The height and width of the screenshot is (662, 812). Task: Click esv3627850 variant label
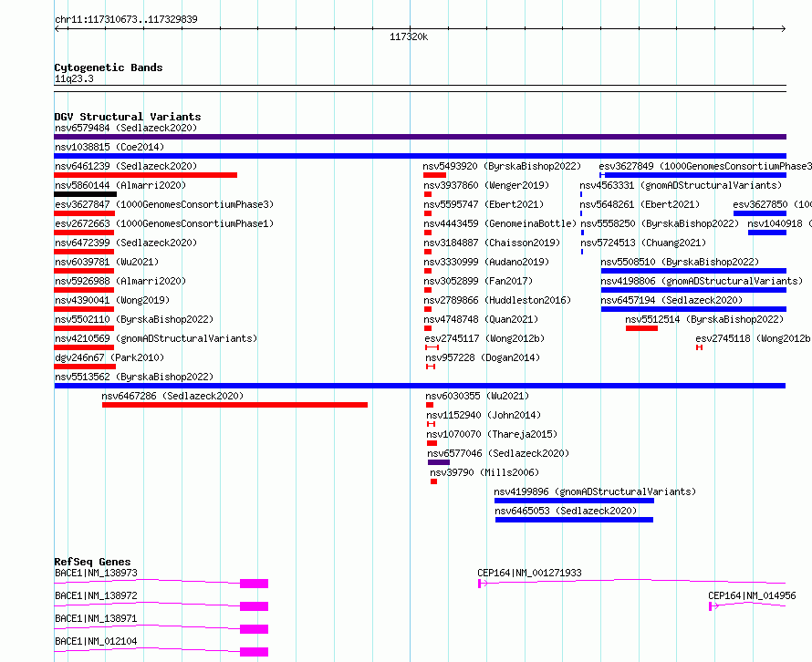pyautogui.click(x=772, y=204)
